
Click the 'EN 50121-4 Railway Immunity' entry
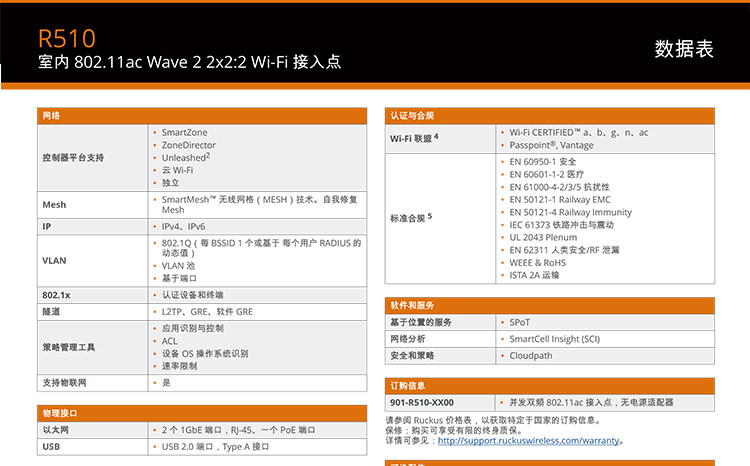coord(570,212)
